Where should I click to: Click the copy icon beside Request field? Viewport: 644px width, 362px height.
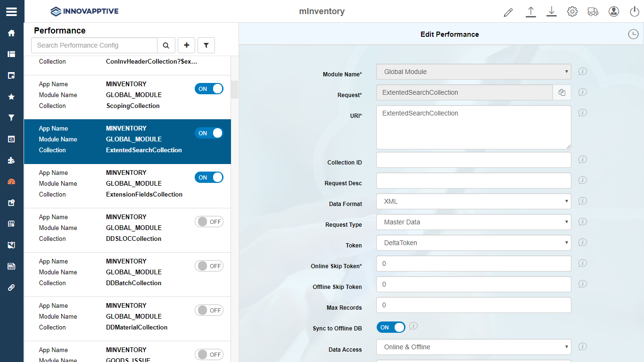point(561,92)
